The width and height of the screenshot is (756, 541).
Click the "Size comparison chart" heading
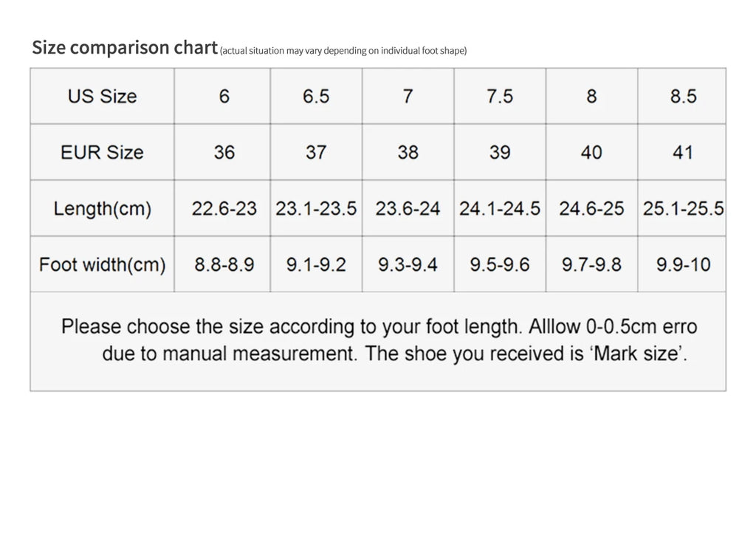click(124, 48)
